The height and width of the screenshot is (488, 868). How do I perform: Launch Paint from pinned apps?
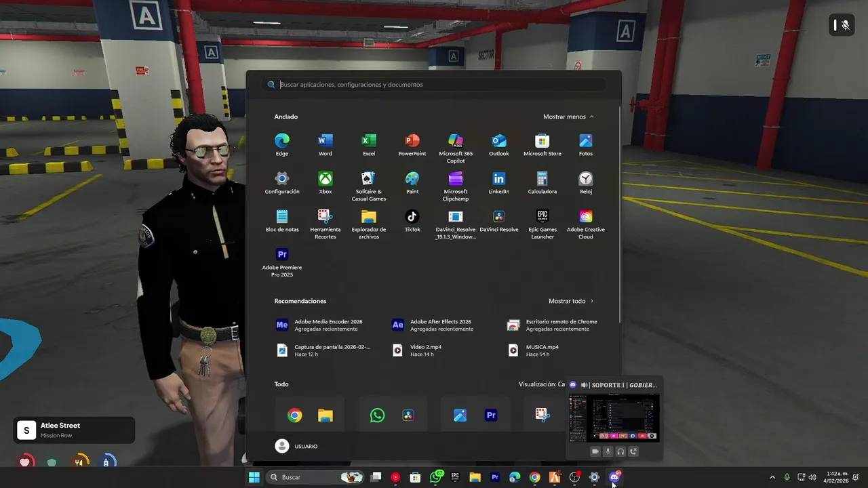tap(412, 183)
